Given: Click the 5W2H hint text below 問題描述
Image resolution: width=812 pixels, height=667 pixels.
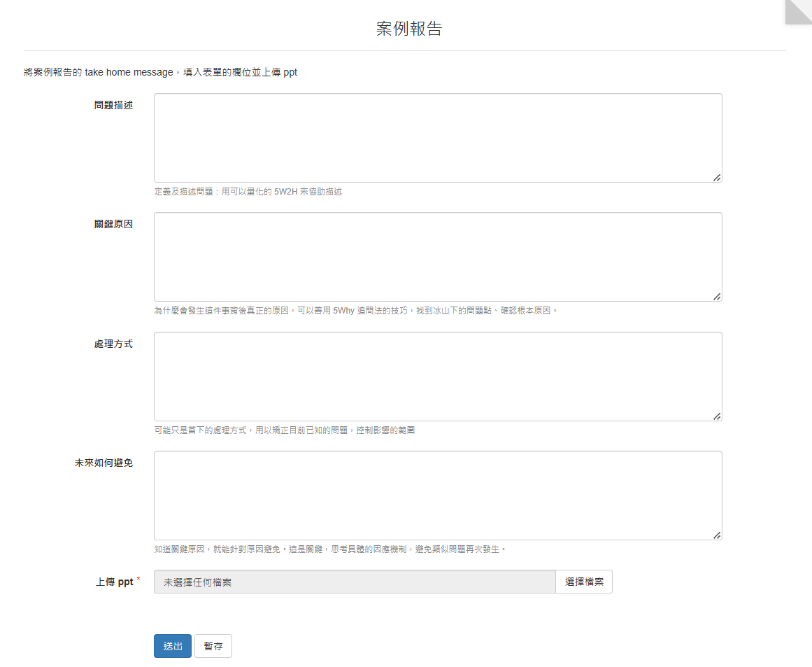Looking at the screenshot, I should click(248, 191).
